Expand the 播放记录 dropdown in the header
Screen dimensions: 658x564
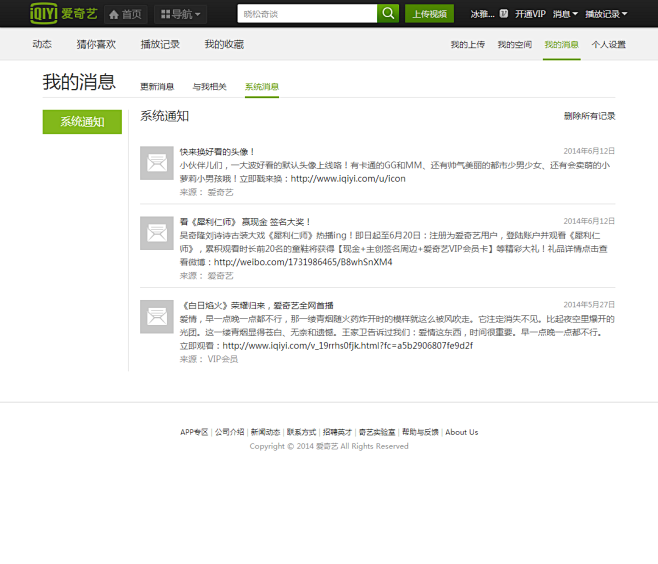606,14
